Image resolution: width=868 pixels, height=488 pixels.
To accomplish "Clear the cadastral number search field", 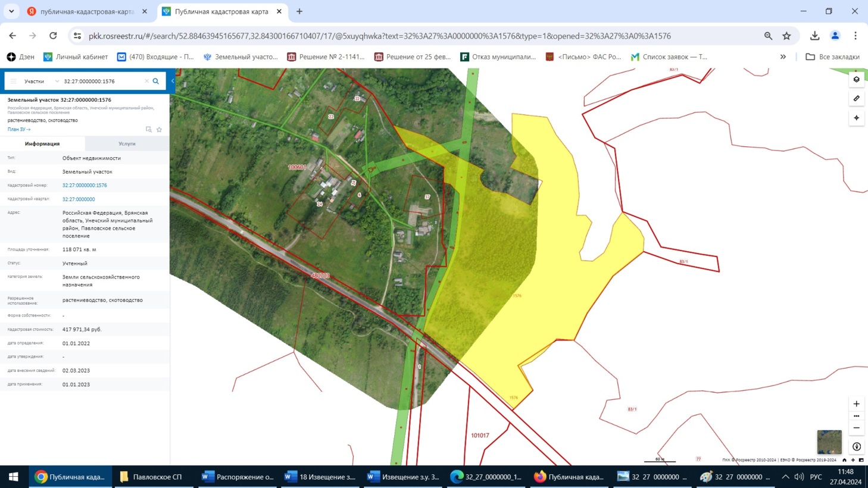I will pyautogui.click(x=146, y=82).
